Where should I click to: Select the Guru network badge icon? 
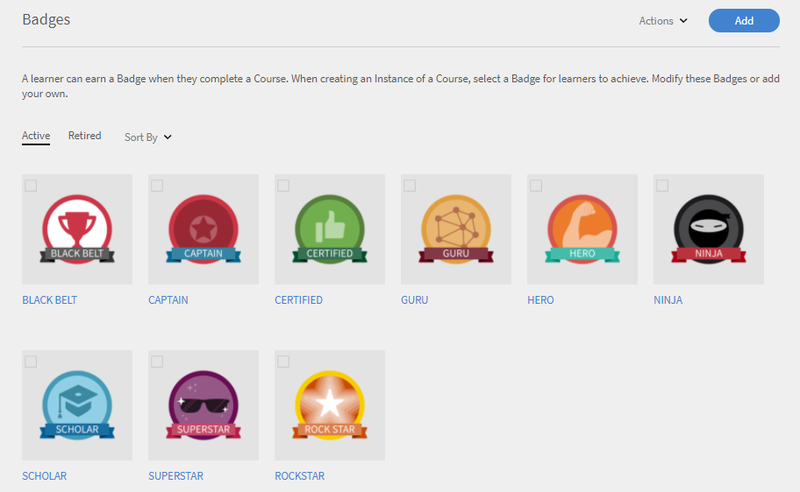click(x=456, y=229)
